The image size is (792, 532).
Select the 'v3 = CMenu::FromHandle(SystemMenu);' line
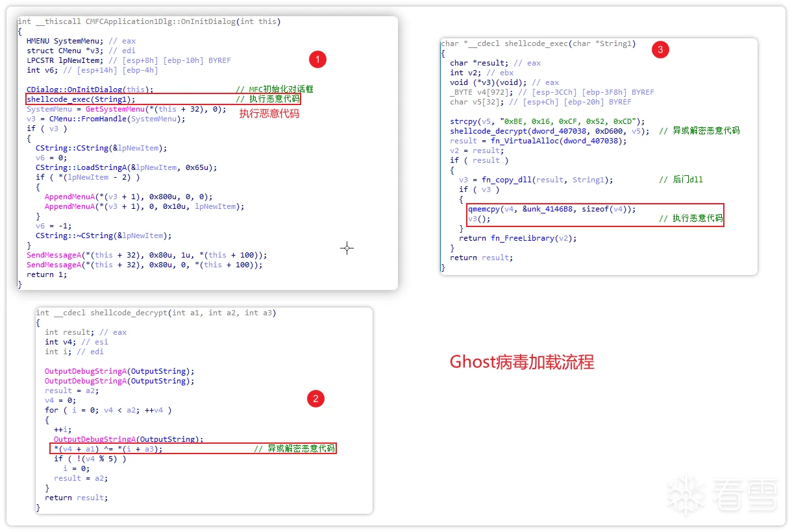(x=106, y=119)
